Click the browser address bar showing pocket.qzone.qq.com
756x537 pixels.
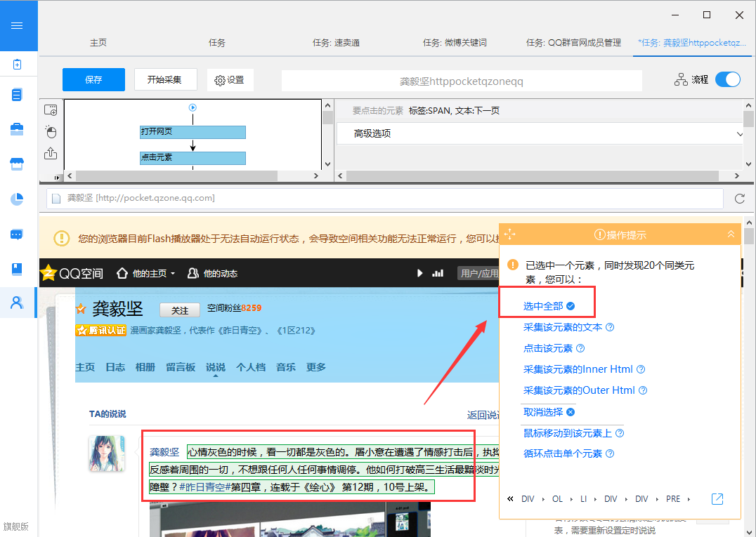click(x=385, y=199)
